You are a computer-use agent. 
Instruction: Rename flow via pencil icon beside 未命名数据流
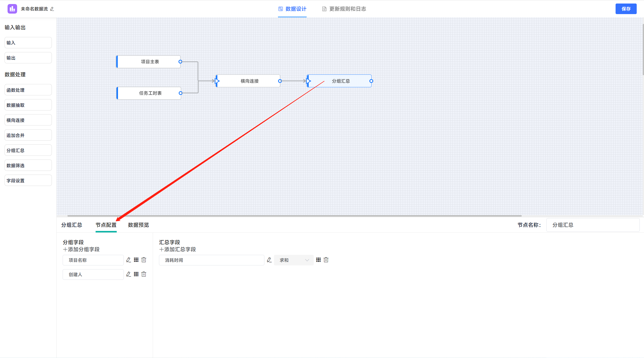tap(52, 9)
